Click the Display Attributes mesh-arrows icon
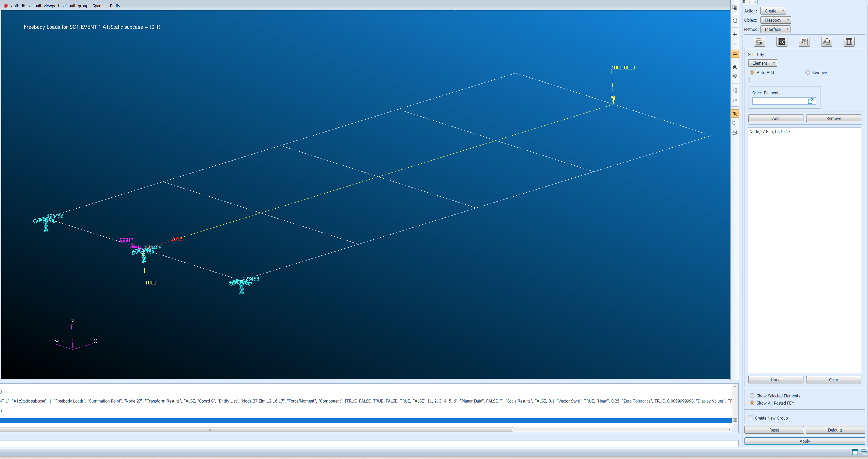The height and width of the screenshot is (459, 868). 804,41
